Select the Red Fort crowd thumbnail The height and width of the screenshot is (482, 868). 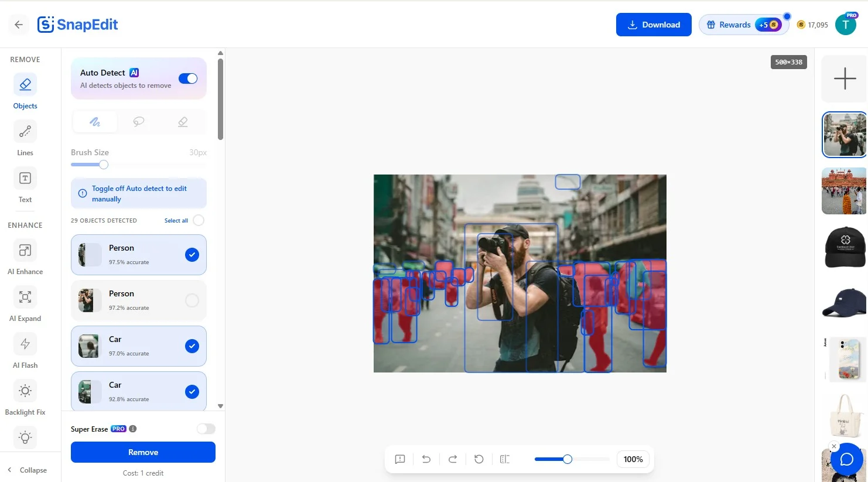[x=844, y=191]
